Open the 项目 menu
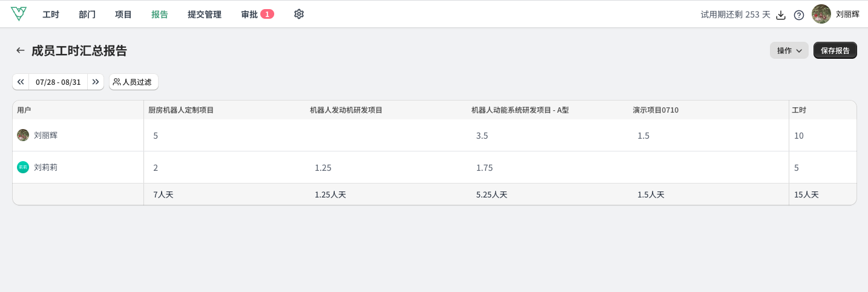This screenshot has height=292, width=868. click(123, 14)
